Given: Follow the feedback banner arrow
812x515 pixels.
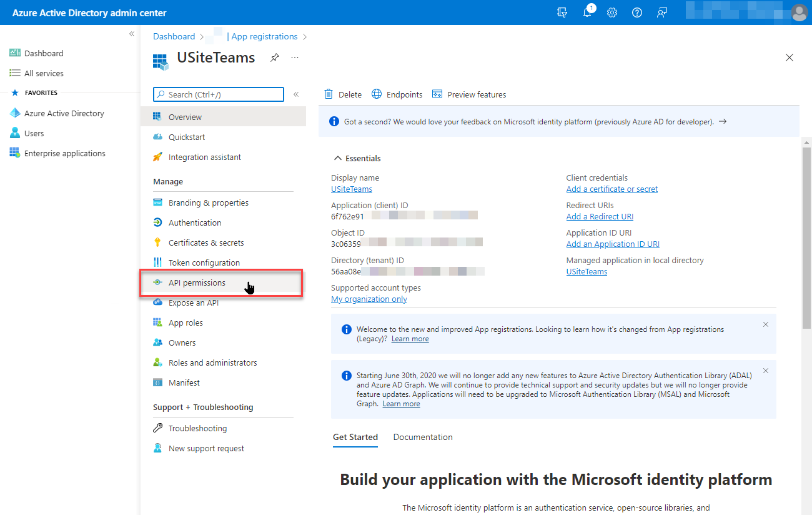Looking at the screenshot, I should click(x=723, y=121).
